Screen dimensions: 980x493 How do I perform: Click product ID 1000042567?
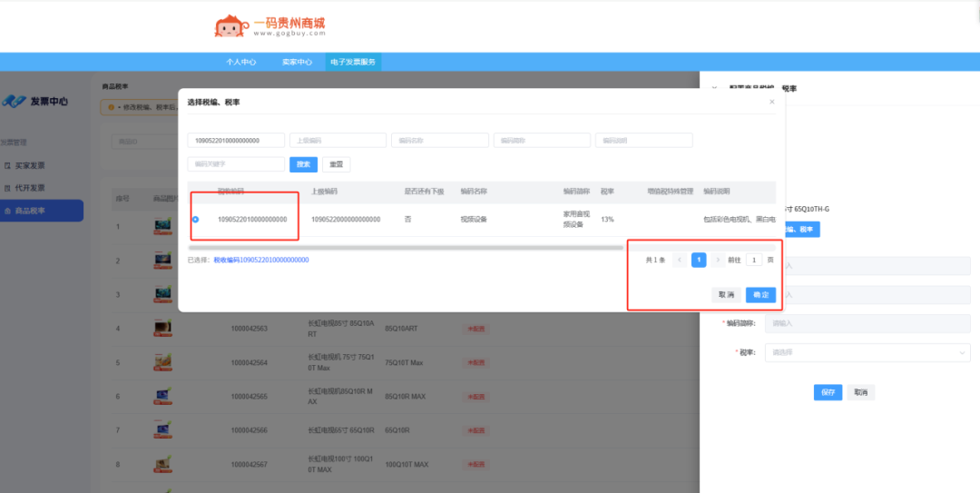click(x=249, y=464)
